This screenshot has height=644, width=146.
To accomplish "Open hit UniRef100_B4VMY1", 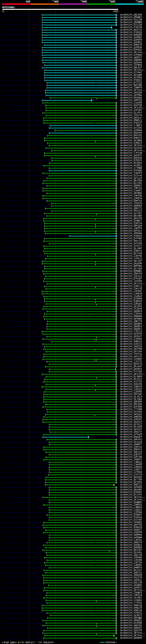I will pyautogui.click(x=131, y=369).
